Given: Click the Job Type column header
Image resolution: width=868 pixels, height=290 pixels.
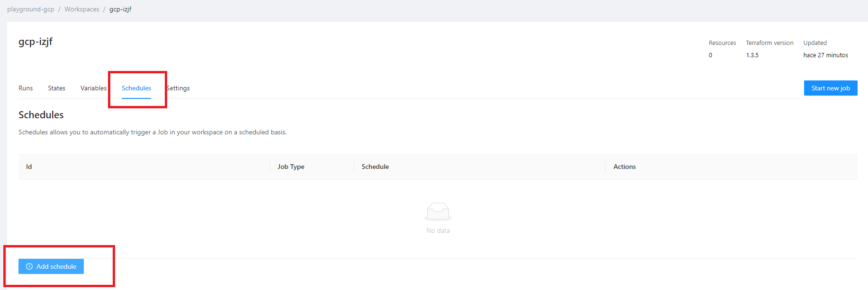Looking at the screenshot, I should point(291,167).
